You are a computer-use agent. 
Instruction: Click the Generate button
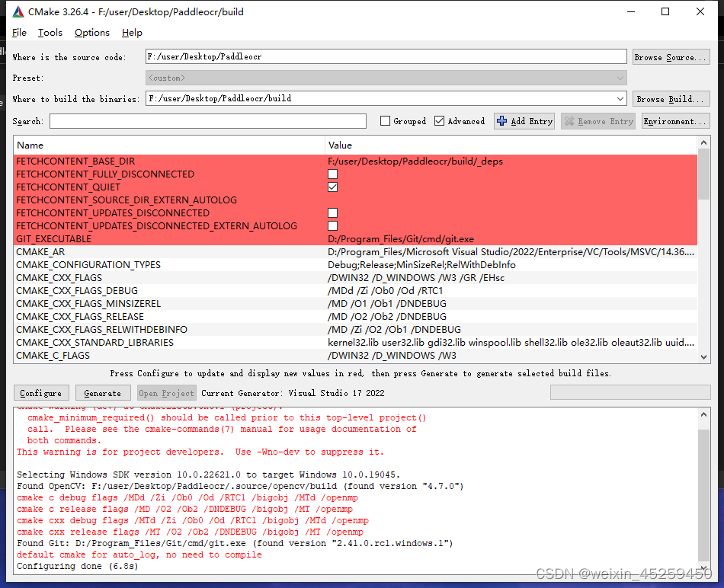click(x=103, y=393)
